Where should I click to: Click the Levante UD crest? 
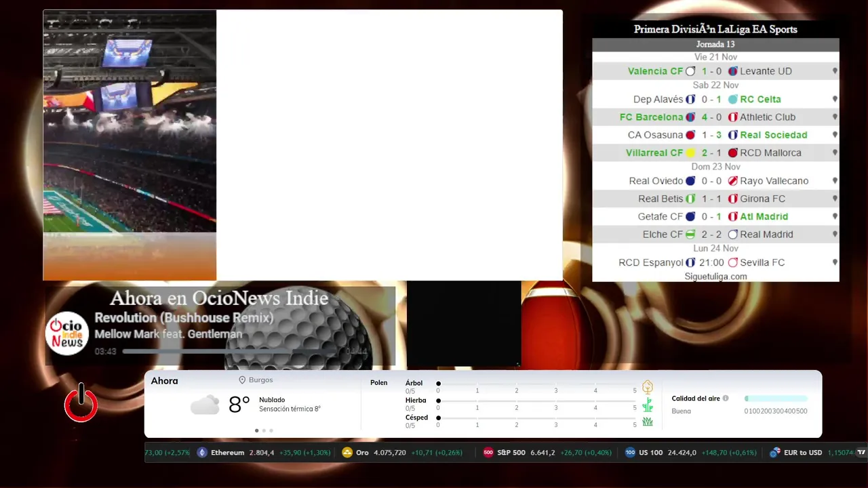[733, 71]
